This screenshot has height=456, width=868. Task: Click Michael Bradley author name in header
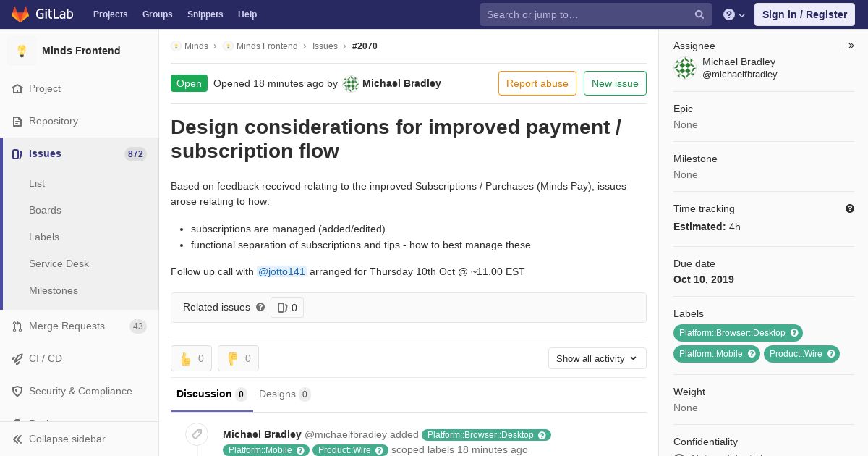[401, 83]
